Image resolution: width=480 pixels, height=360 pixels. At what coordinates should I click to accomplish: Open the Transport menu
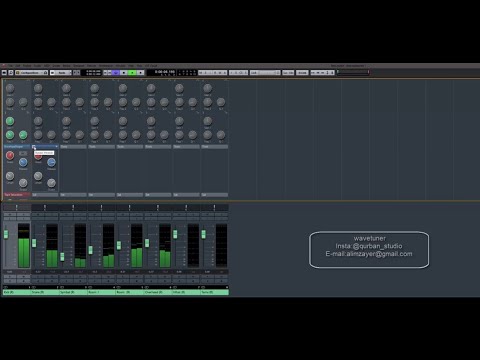(x=79, y=66)
